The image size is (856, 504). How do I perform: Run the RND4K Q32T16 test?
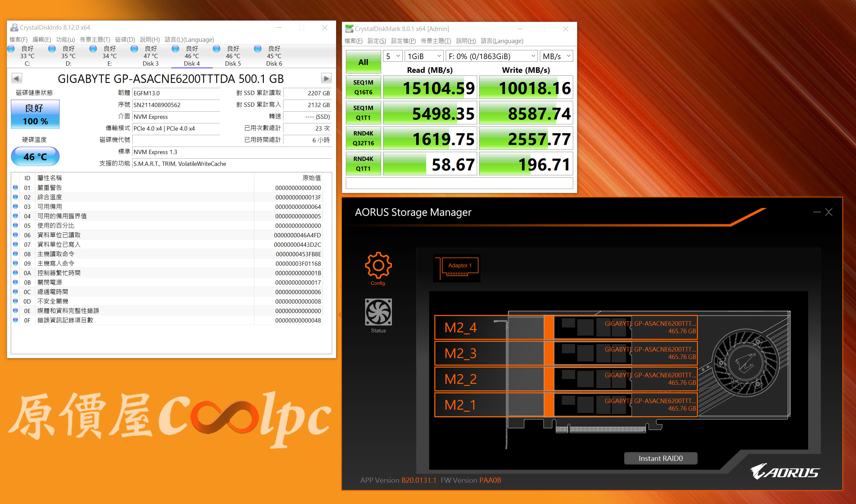pyautogui.click(x=363, y=138)
